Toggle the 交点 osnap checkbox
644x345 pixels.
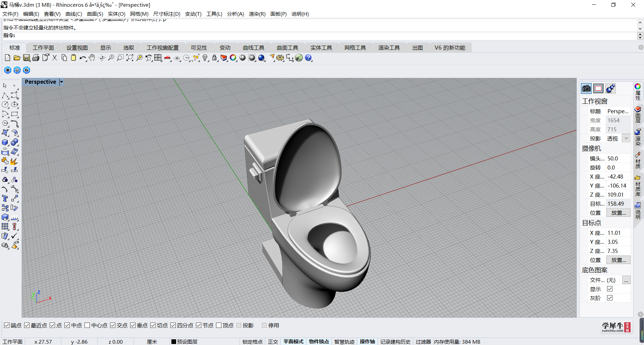click(x=113, y=325)
